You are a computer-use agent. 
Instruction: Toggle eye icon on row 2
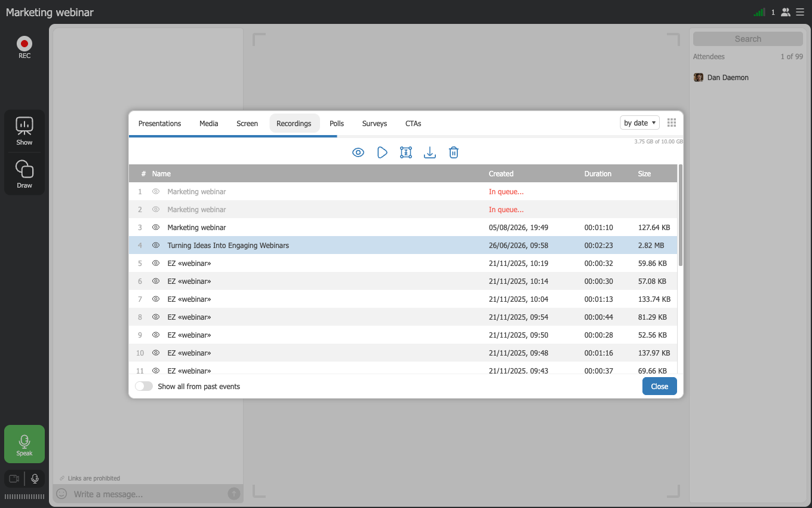(x=156, y=209)
